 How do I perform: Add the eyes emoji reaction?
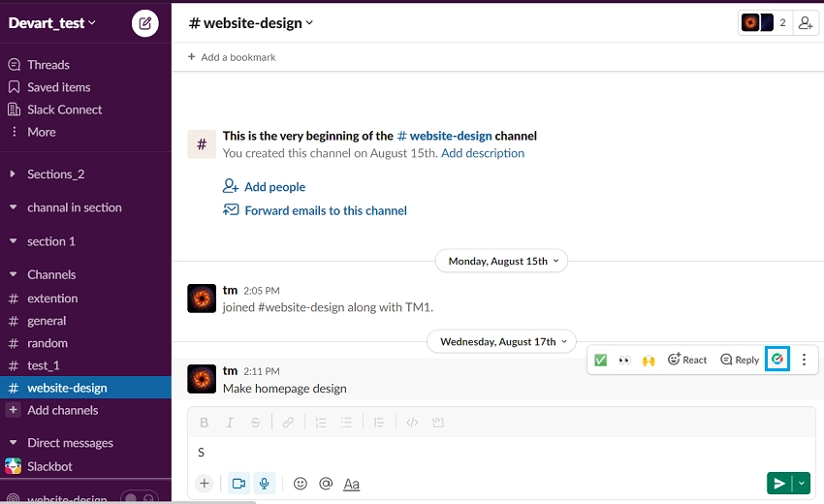pyautogui.click(x=624, y=360)
